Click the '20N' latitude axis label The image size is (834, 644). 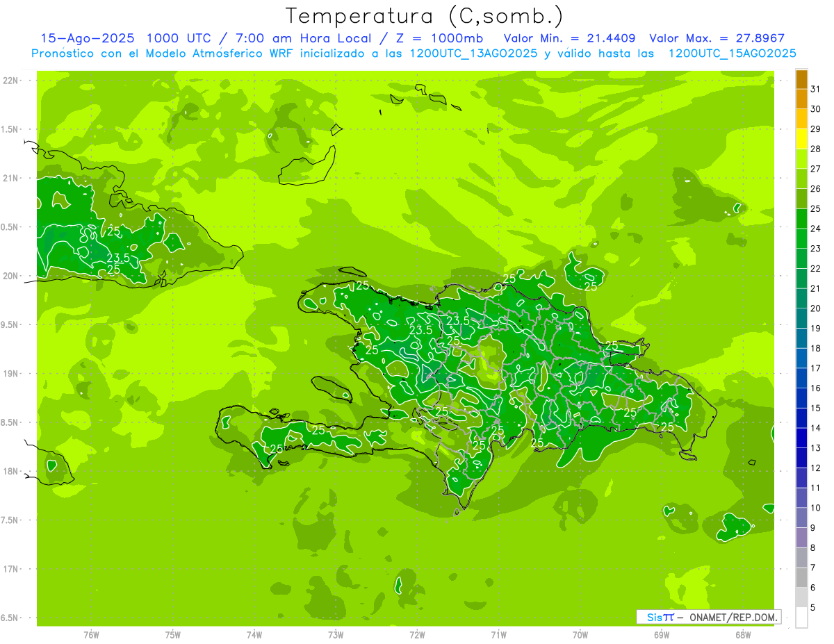[11, 276]
